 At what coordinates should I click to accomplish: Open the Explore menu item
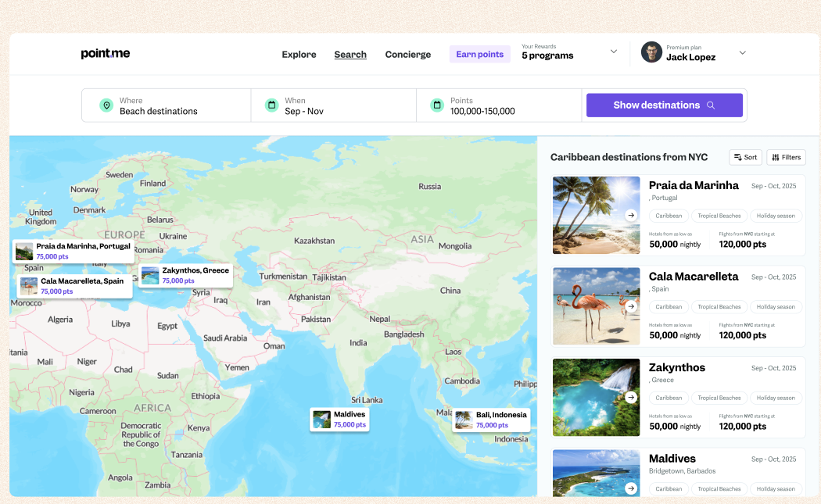coord(299,55)
